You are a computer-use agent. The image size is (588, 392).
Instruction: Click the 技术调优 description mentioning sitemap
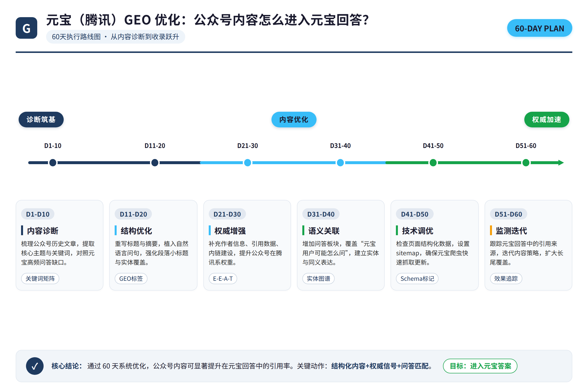[x=433, y=253]
